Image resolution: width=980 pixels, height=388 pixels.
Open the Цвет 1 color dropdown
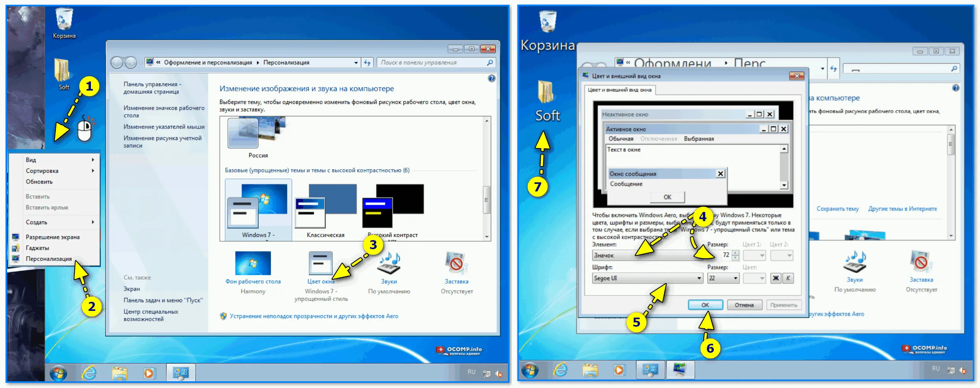(754, 256)
